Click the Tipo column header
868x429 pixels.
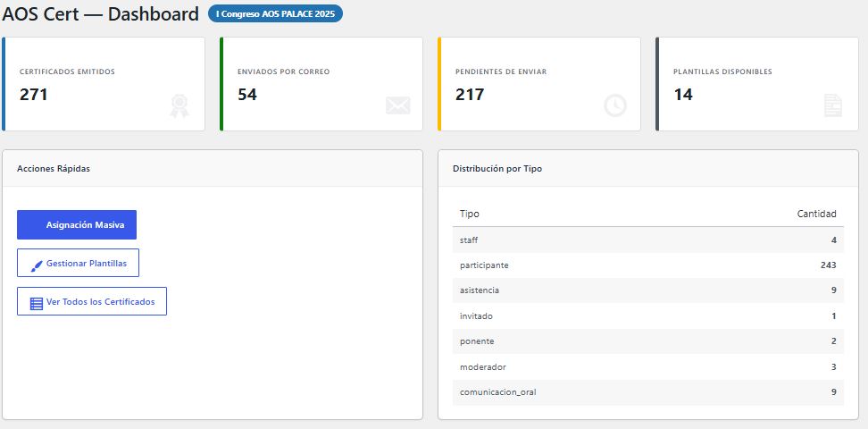(x=470, y=214)
